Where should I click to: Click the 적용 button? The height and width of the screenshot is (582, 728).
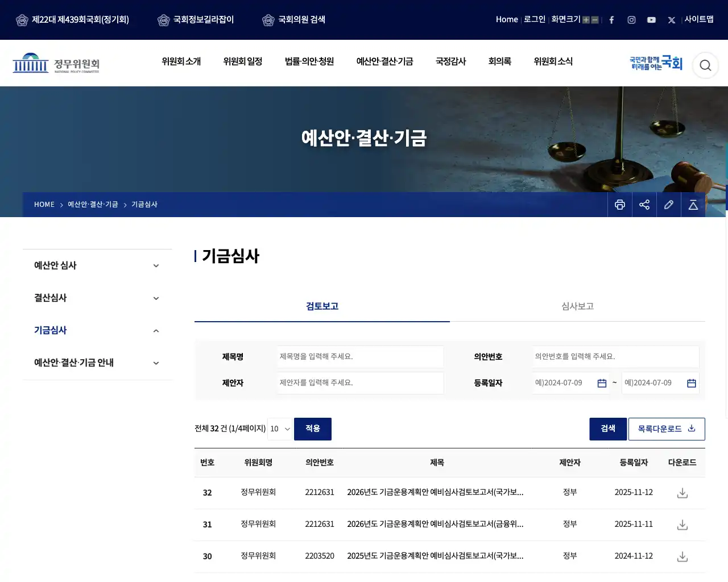(x=313, y=429)
